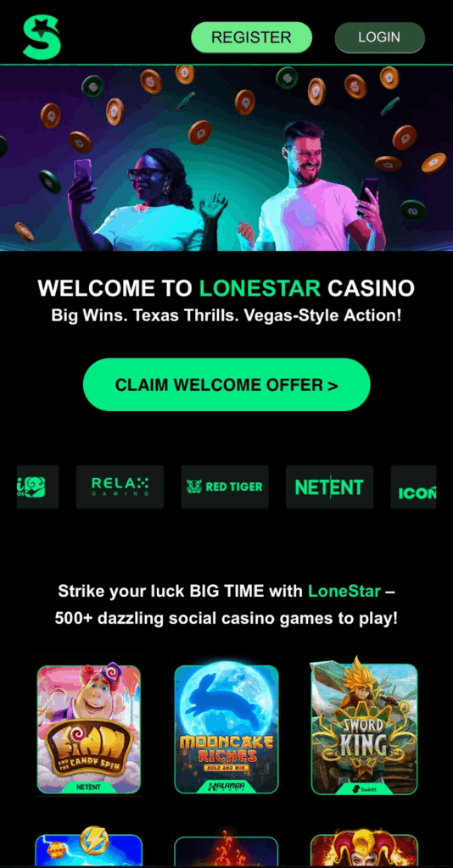Select the Relax Gaming provider logo
Image resolution: width=453 pixels, height=868 pixels.
coord(120,487)
